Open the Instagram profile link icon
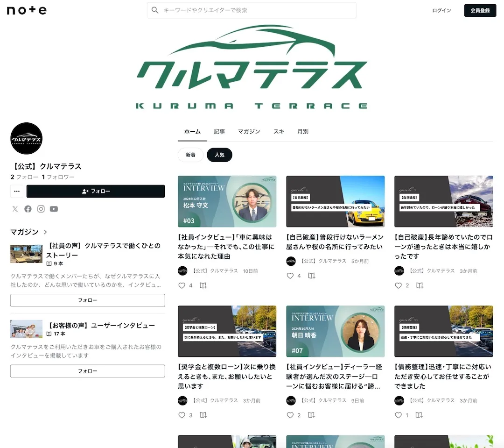 pos(41,209)
